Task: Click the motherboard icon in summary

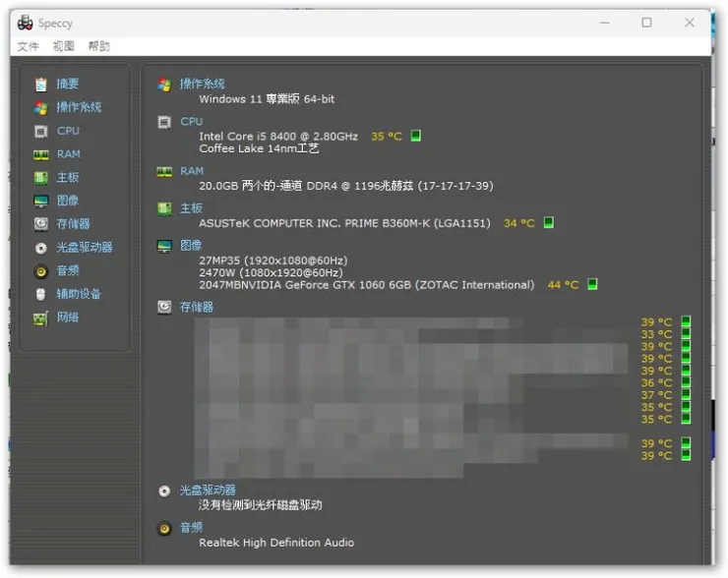Action: tap(164, 208)
